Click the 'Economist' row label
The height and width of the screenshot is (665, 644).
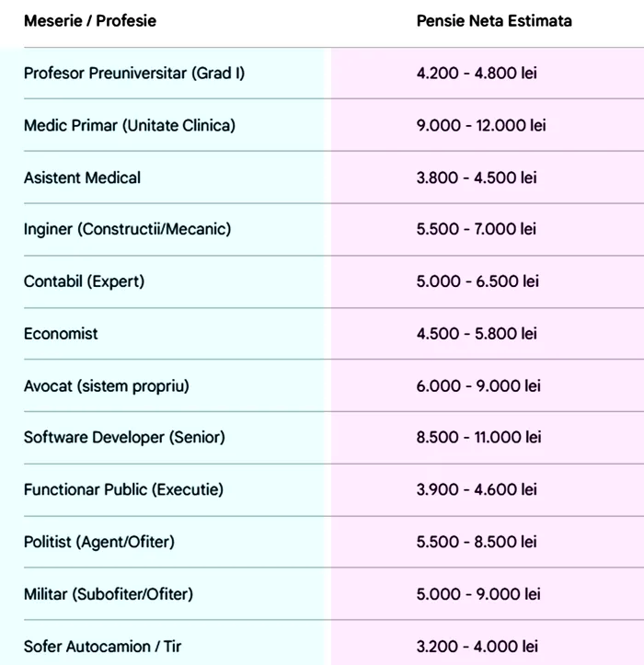click(x=61, y=333)
